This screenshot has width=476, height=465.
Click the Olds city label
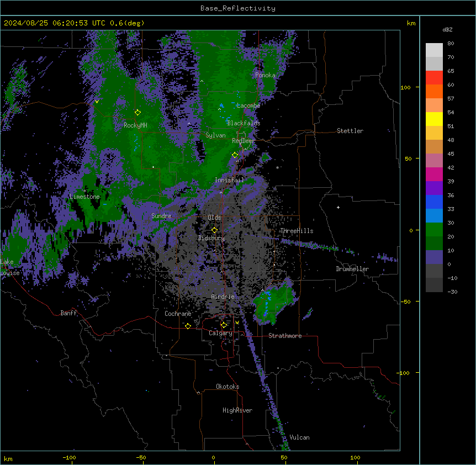pos(214,218)
